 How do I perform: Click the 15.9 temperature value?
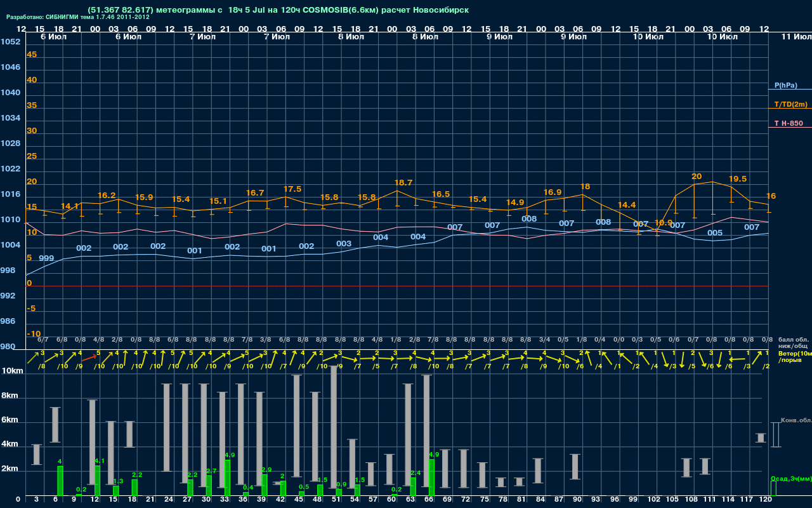[144, 197]
